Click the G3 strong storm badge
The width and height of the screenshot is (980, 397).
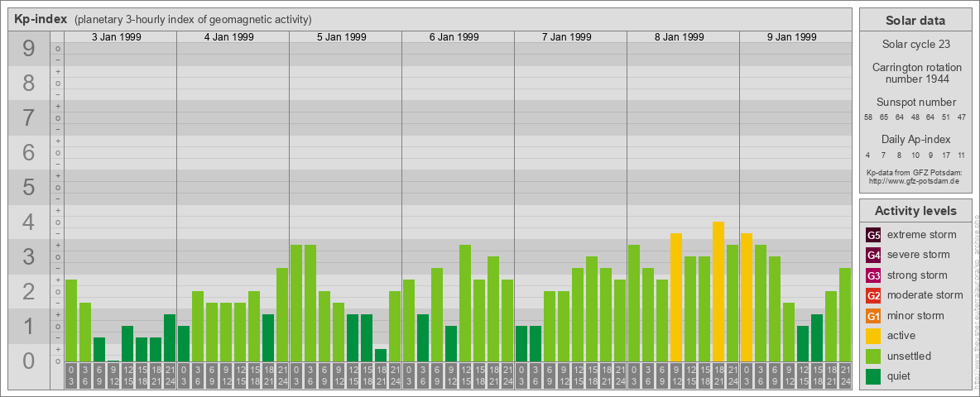tap(873, 275)
